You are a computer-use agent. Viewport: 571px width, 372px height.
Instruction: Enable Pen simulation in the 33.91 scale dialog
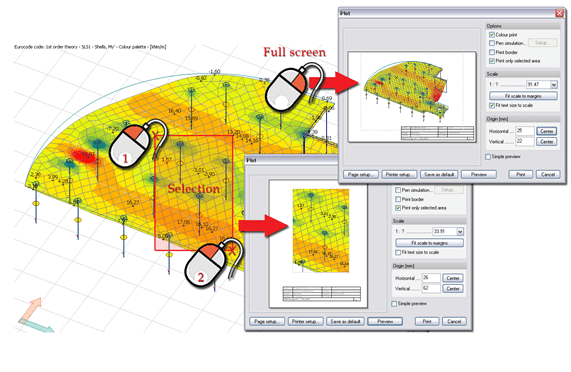tap(398, 190)
